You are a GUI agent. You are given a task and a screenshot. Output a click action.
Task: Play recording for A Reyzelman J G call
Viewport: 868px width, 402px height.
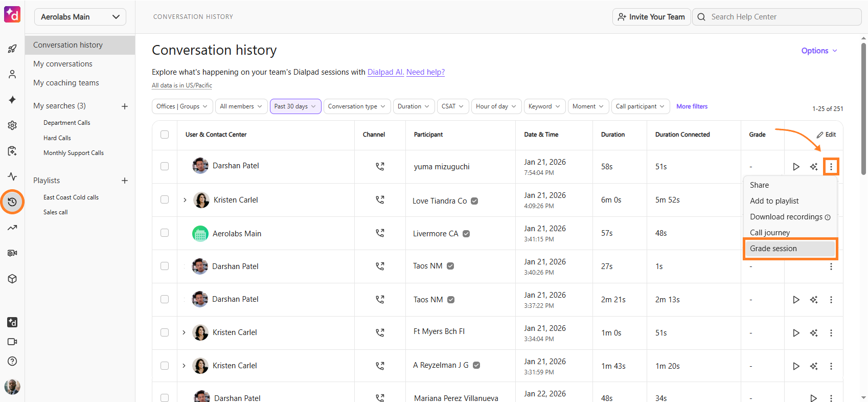pyautogui.click(x=796, y=366)
